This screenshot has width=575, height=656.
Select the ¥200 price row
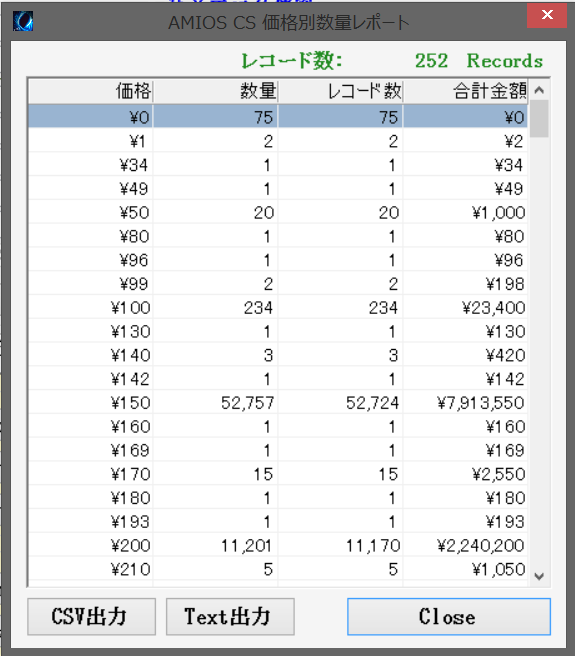click(278, 545)
